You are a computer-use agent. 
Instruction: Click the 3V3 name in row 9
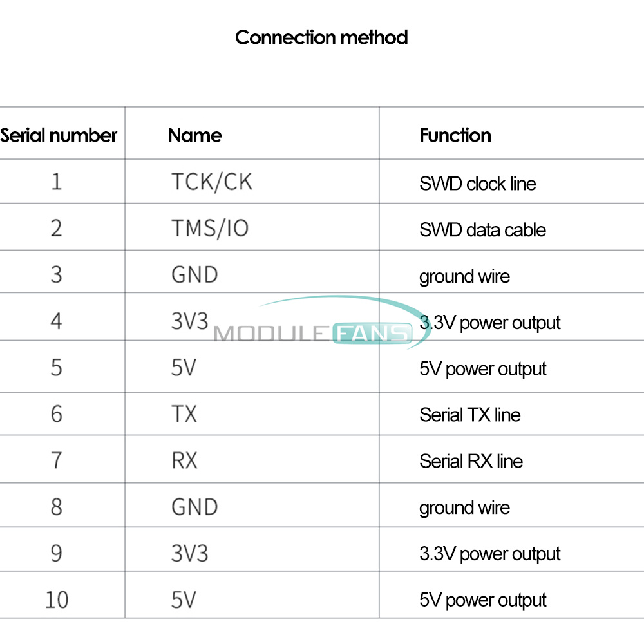(x=189, y=553)
